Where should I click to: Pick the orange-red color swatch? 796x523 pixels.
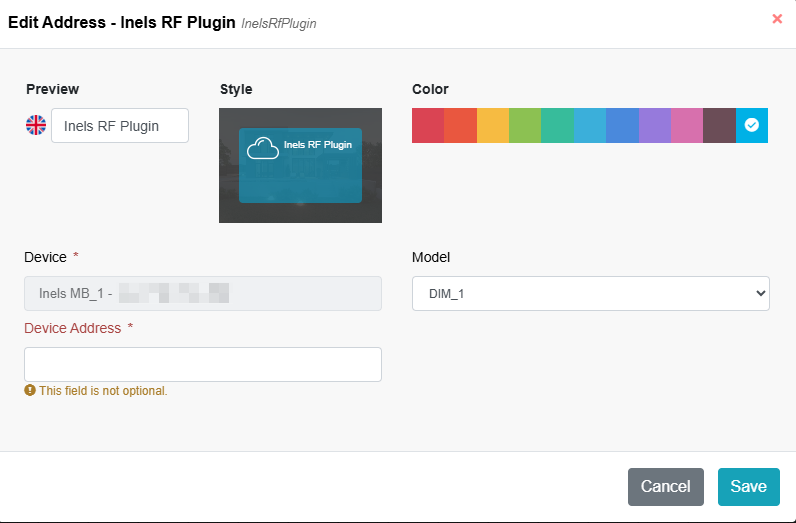click(460, 125)
